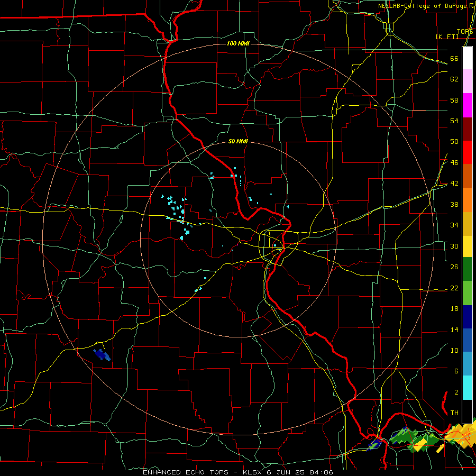Screen dimensions: 476x476
Task: Click the 58 value on the legend scale
Action: point(454,100)
